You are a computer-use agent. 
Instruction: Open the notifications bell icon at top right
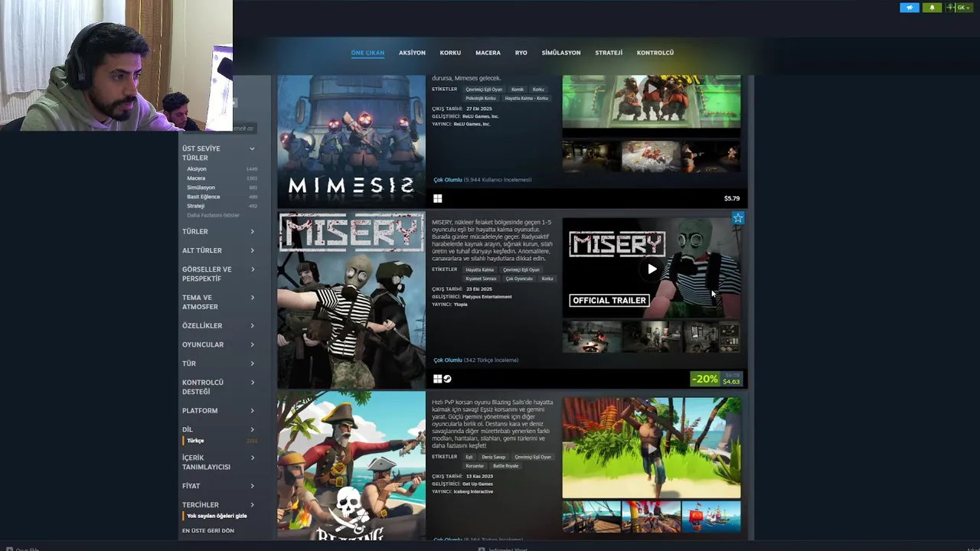click(932, 8)
